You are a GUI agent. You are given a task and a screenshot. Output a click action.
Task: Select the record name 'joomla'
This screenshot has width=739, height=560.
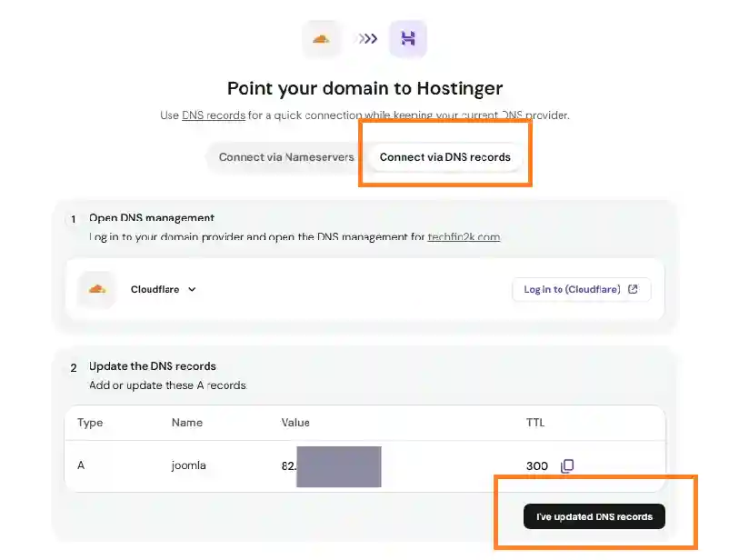188,465
